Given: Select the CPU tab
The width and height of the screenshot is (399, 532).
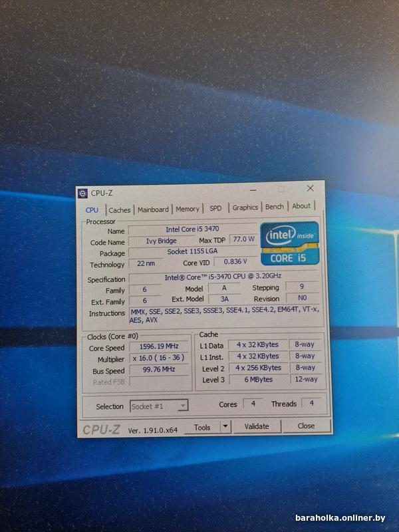Looking at the screenshot, I should click(92, 210).
